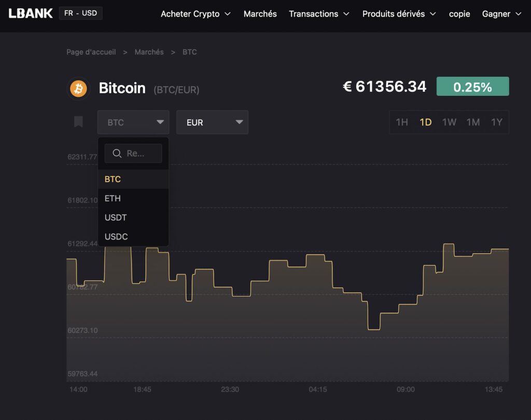
Task: Enable the 1W timeframe
Action: [x=449, y=122]
